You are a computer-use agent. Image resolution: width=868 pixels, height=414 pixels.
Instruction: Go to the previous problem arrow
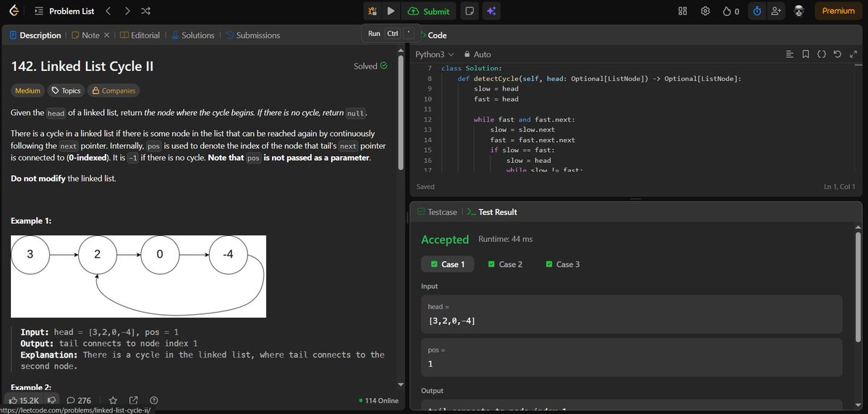pyautogui.click(x=108, y=11)
